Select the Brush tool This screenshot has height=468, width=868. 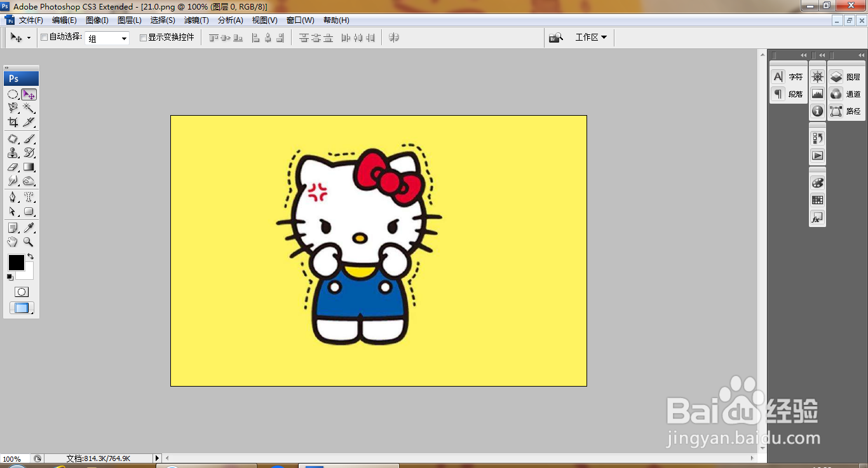[29, 139]
